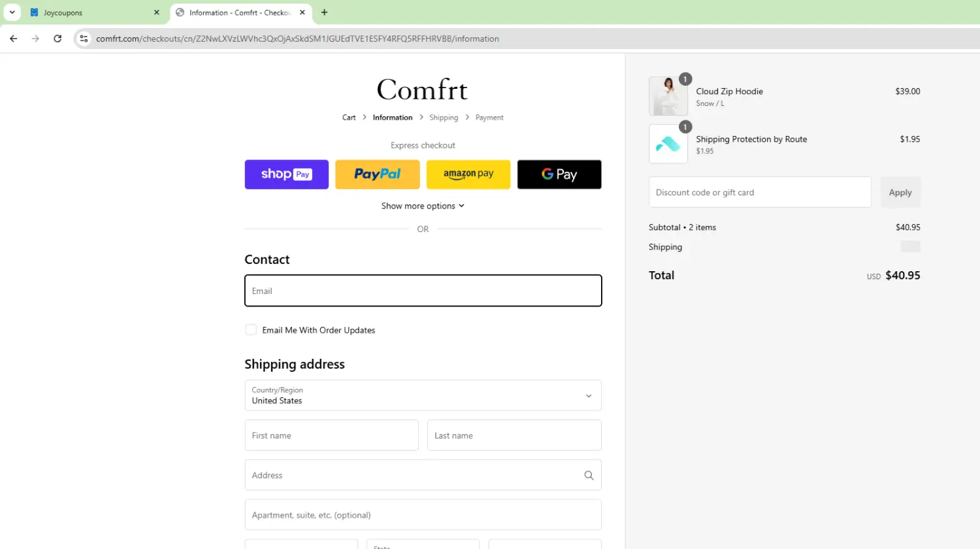Click the Address field
Image resolution: width=980 pixels, height=549 pixels.
click(x=423, y=475)
